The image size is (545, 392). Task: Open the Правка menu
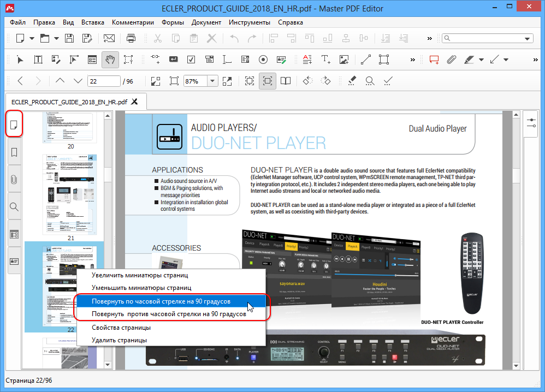[x=44, y=22]
